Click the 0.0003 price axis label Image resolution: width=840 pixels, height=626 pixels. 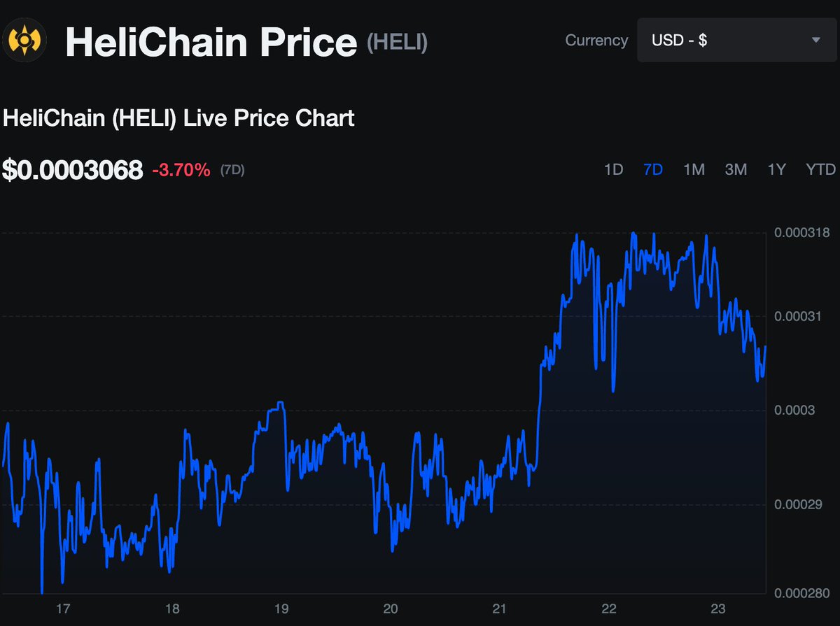pos(795,410)
